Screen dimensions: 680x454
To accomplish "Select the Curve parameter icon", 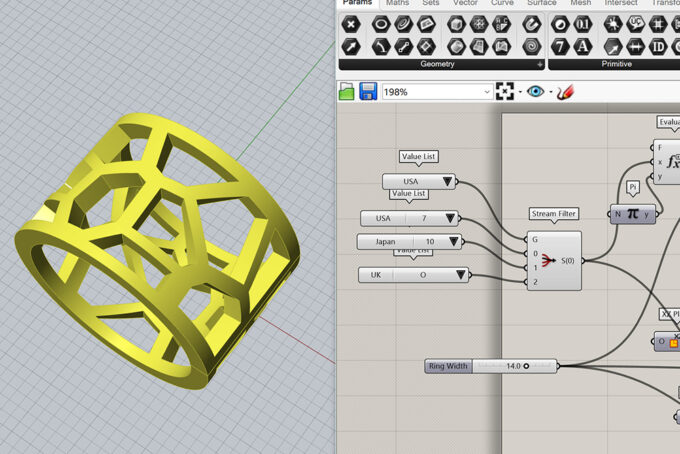I will (x=403, y=24).
